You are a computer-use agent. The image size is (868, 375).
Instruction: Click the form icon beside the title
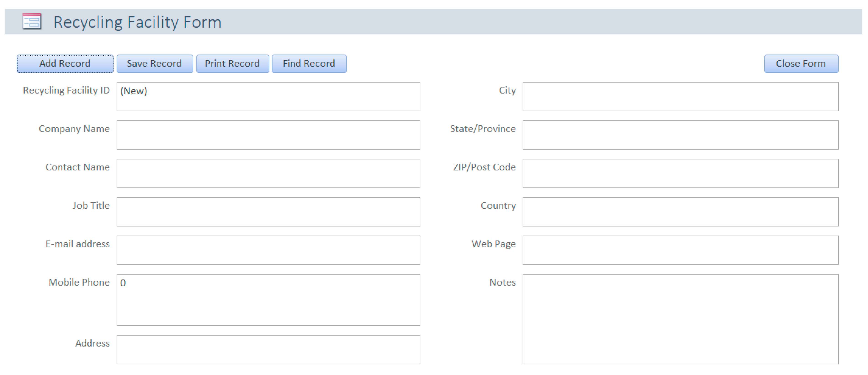click(32, 22)
